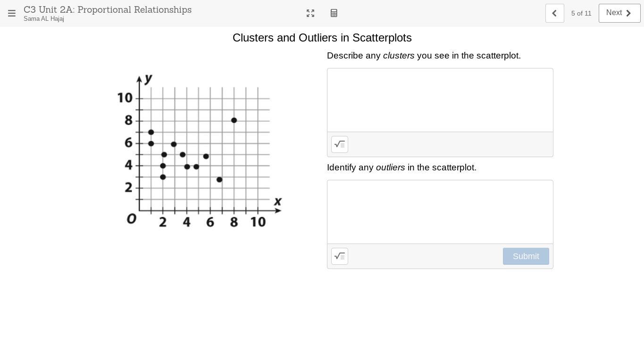Screen dimensions: 644x362
Task: Open math editor under clusters answer box
Action: click(x=340, y=144)
